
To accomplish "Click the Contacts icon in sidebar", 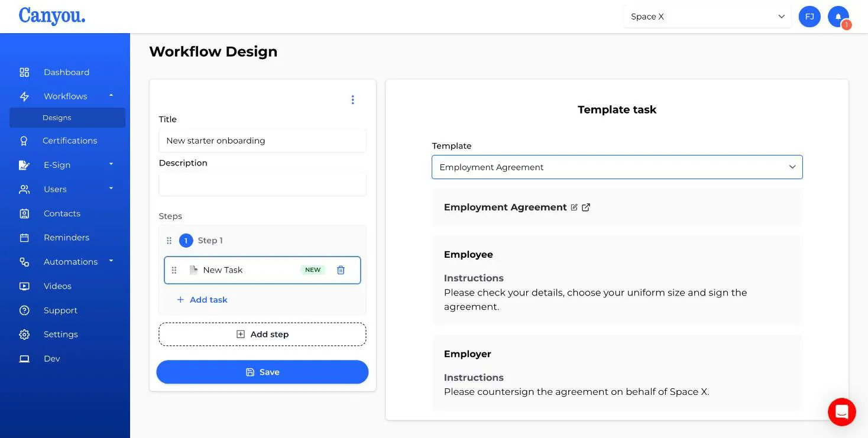I will point(24,213).
